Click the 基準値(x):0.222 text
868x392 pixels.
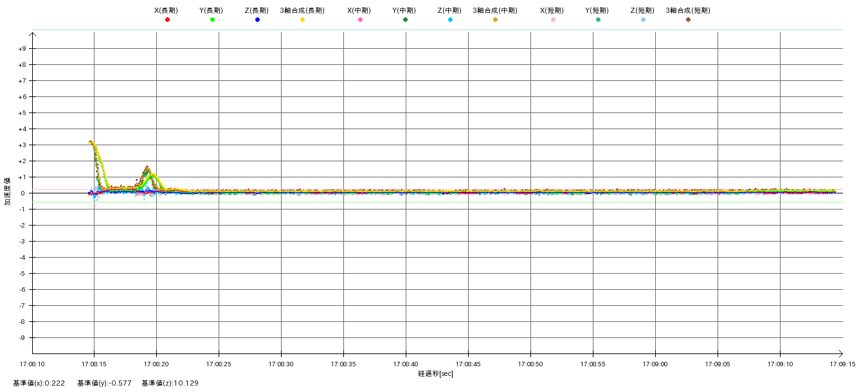tap(39, 383)
